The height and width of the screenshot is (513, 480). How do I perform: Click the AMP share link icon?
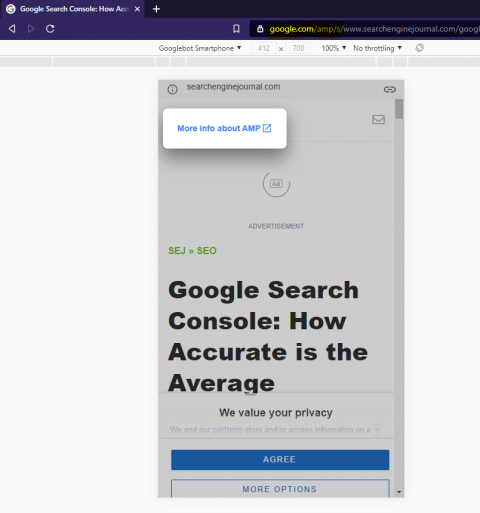click(389, 89)
